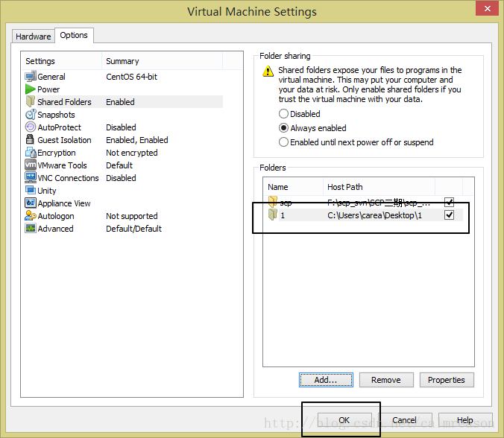Switch to the Hardware tab
This screenshot has width=504, height=438.
(x=33, y=36)
